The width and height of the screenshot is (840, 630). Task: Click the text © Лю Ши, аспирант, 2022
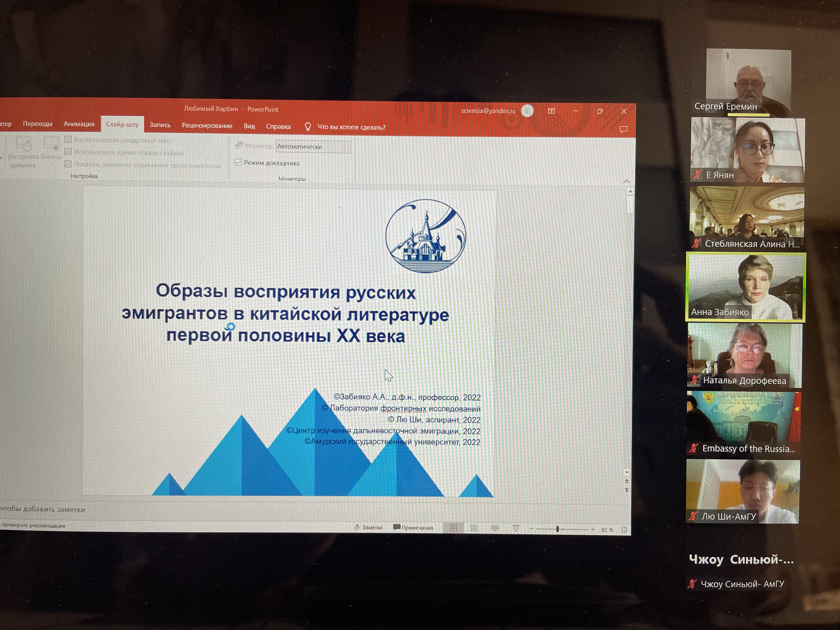(434, 420)
